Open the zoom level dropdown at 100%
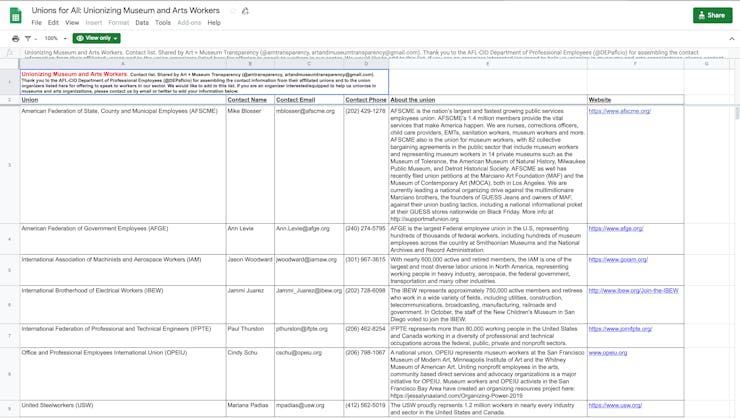Viewport: 740px width, 418px height. pyautogui.click(x=55, y=39)
